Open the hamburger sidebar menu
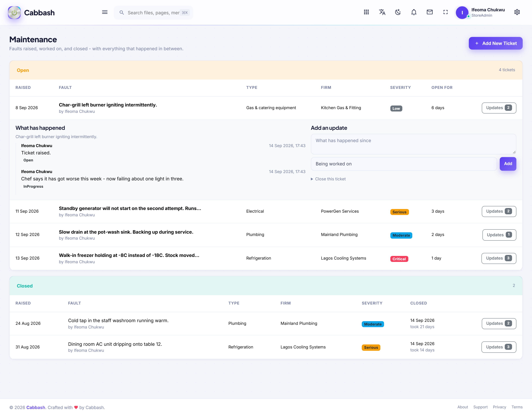 (x=105, y=12)
